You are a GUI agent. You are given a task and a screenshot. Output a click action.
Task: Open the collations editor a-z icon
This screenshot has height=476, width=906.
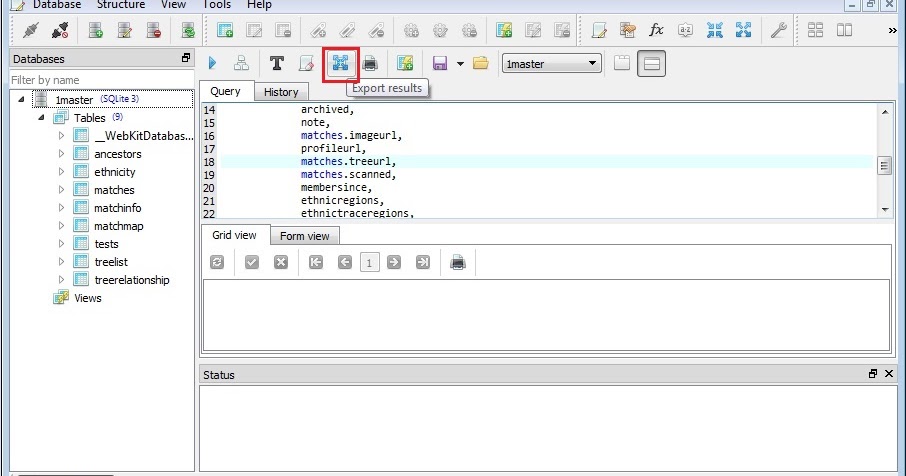tap(685, 30)
